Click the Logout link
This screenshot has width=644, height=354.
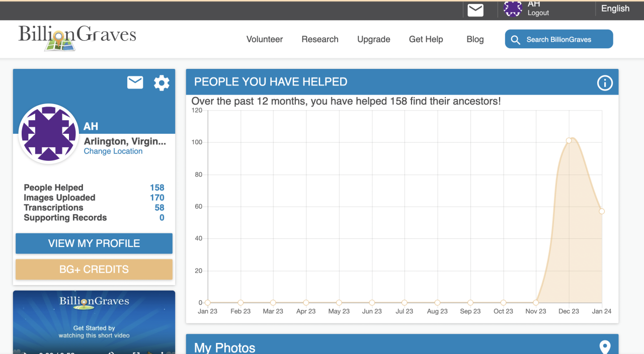[538, 13]
